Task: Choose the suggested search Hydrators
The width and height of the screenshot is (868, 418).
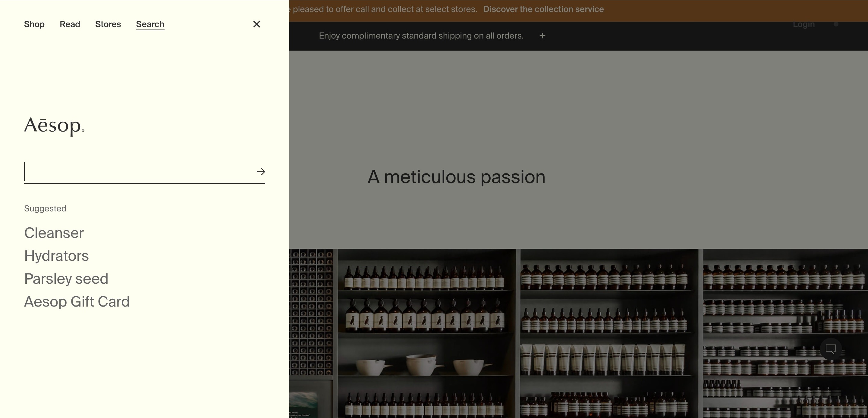Action: click(x=56, y=256)
